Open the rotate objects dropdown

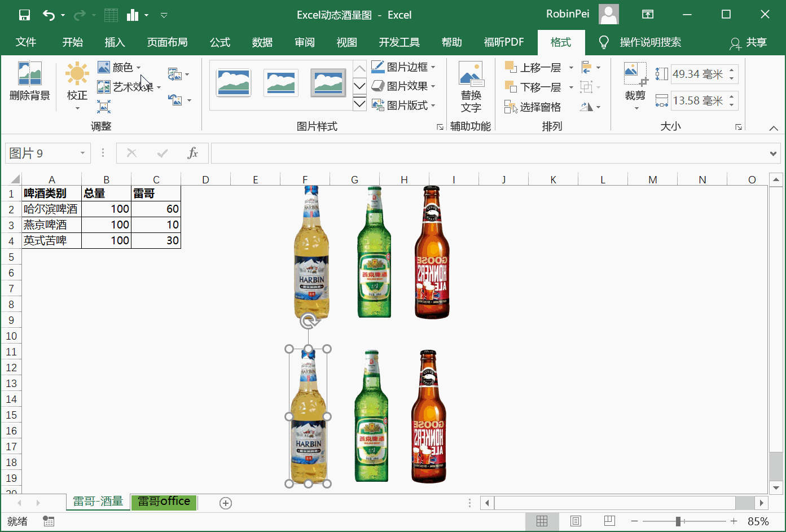pos(591,107)
